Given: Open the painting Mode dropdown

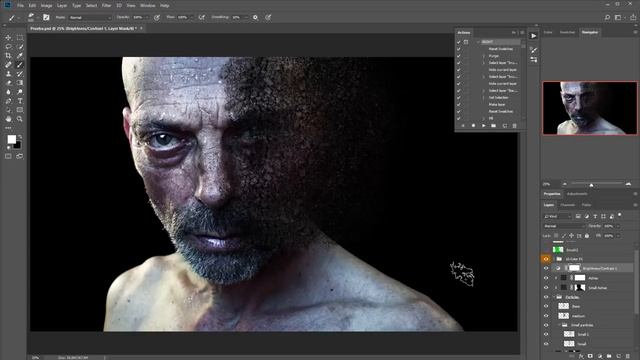Looking at the screenshot, I should pos(90,18).
